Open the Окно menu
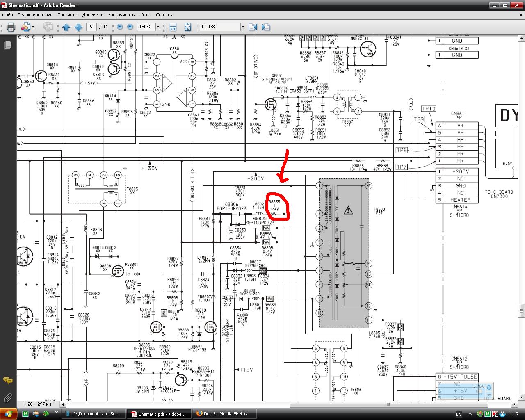 [146, 15]
